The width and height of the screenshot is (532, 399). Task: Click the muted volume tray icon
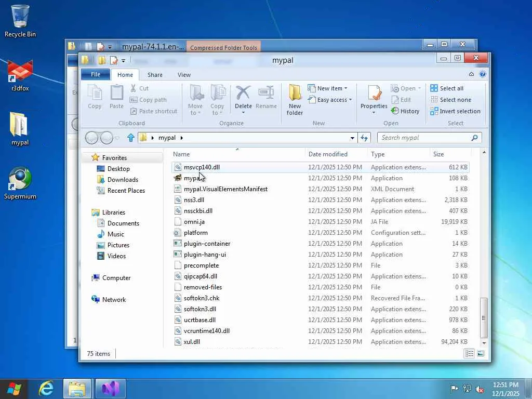[x=480, y=389]
